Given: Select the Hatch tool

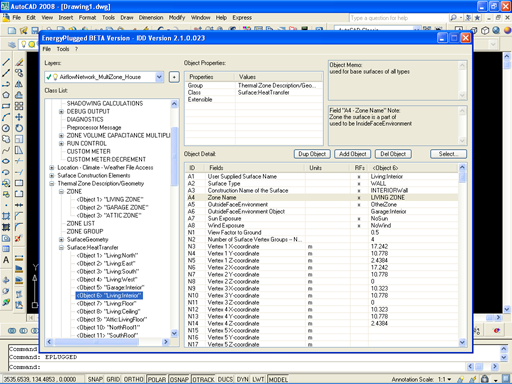Looking at the screenshot, I should 6,216.
